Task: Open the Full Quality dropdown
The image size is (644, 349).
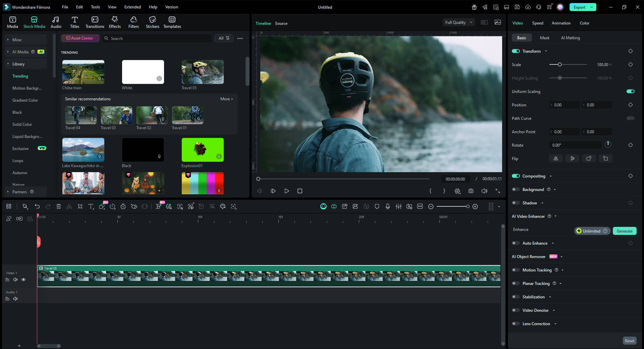Action: [x=459, y=22]
